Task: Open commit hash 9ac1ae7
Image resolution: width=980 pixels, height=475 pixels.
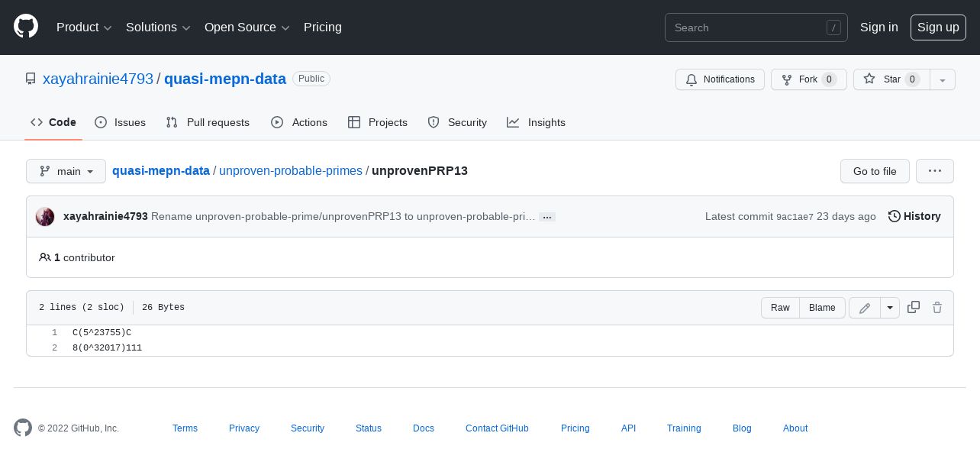Action: click(x=795, y=217)
